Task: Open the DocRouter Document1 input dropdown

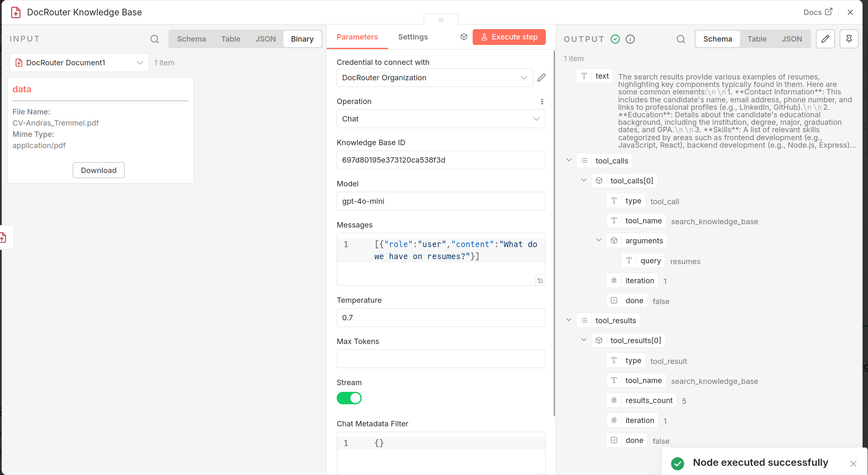Action: tap(79, 63)
